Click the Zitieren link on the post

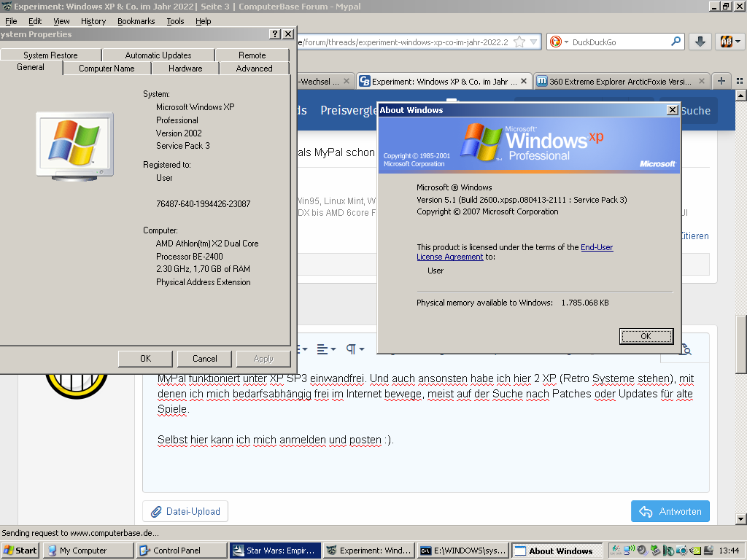pyautogui.click(x=694, y=236)
